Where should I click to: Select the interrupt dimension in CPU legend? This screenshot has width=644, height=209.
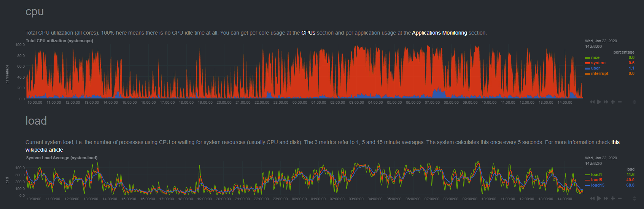coord(599,74)
